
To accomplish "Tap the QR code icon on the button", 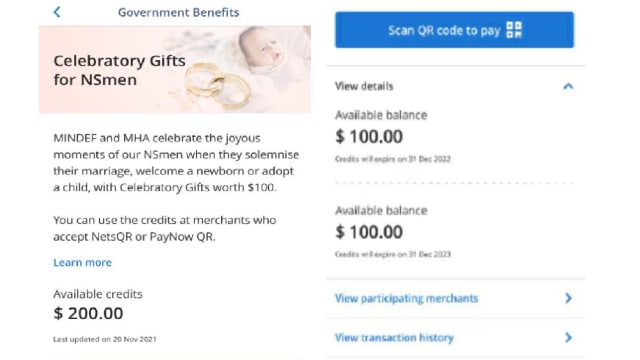I will pos(514,30).
